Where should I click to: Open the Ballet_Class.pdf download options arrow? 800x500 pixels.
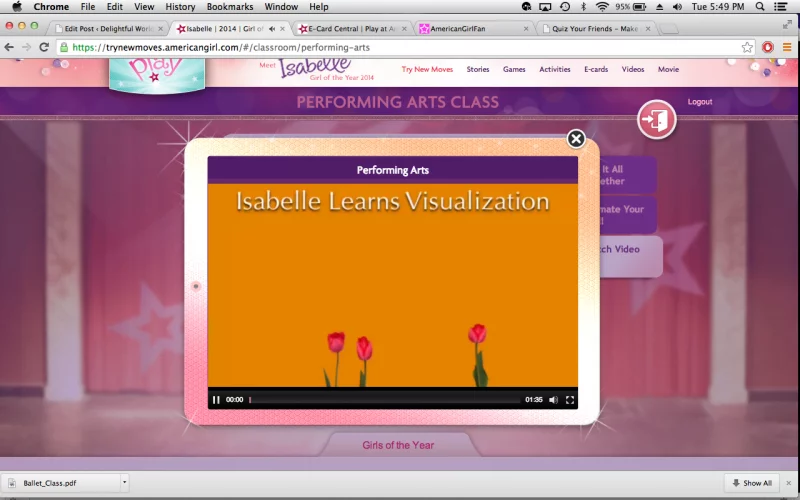(x=124, y=482)
